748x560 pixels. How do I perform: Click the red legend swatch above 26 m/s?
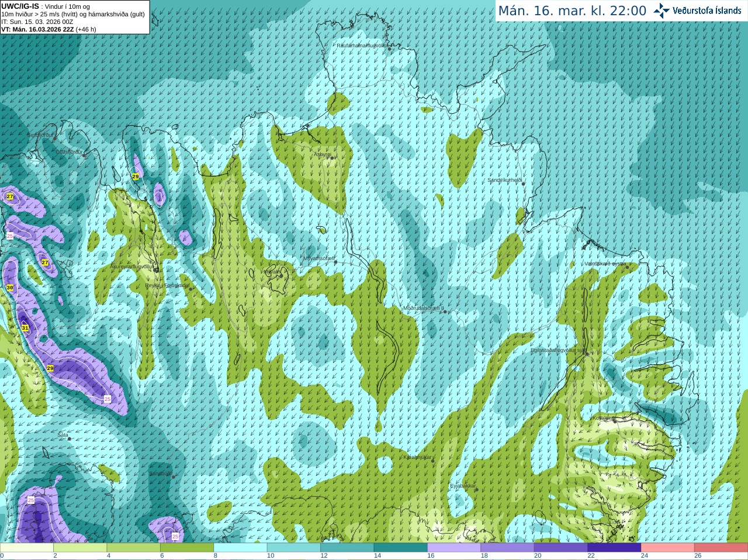721,548
